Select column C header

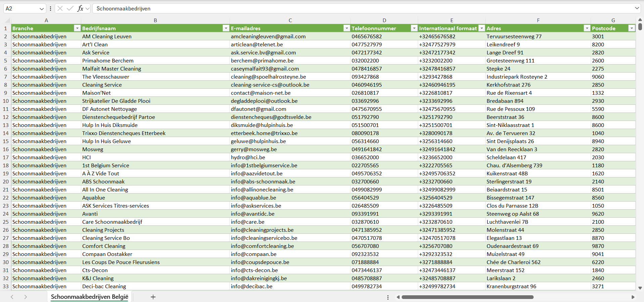click(x=290, y=20)
